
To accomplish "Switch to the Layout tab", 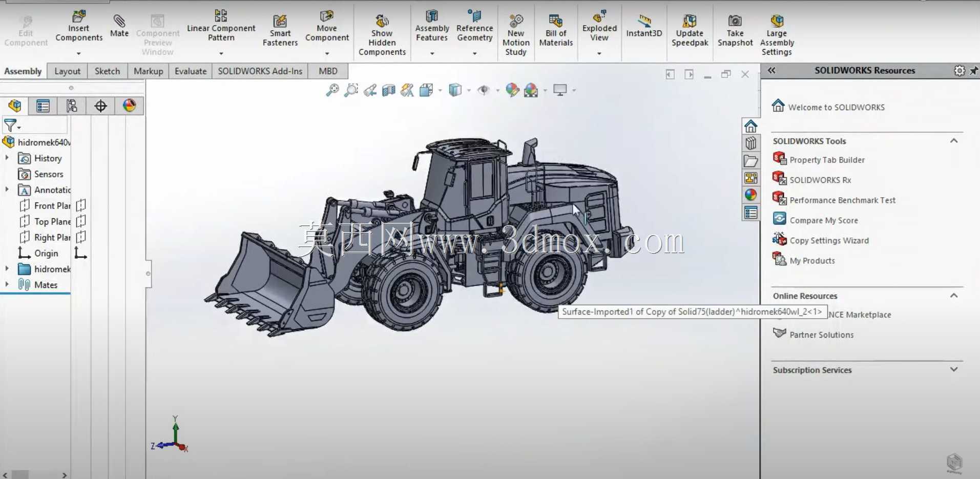I will pos(67,71).
